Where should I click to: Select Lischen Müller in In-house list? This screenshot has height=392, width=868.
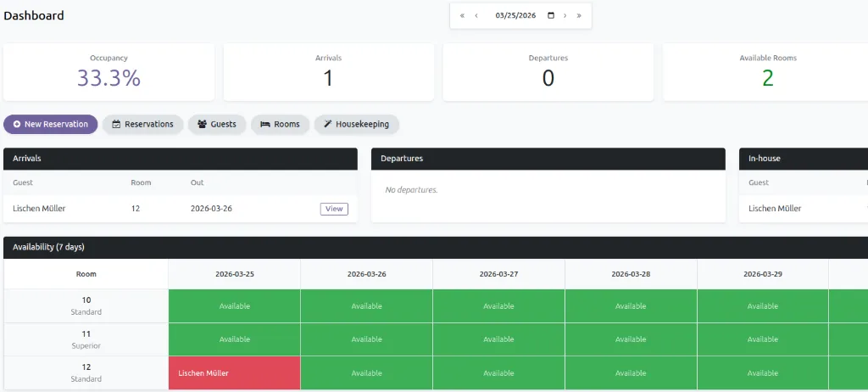(x=775, y=209)
